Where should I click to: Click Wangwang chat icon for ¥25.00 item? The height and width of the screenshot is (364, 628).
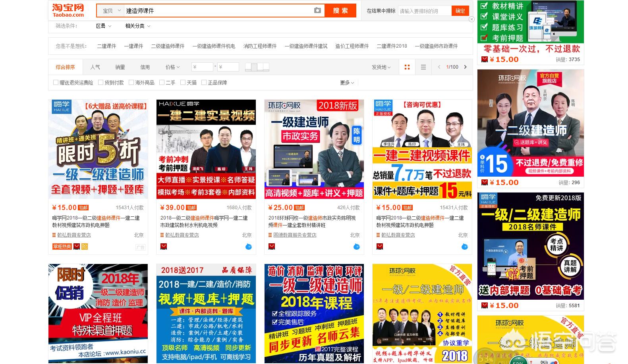pyautogui.click(x=357, y=247)
